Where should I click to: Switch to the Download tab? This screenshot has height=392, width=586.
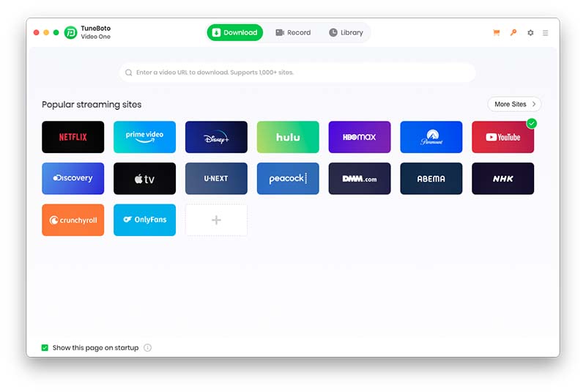(234, 32)
